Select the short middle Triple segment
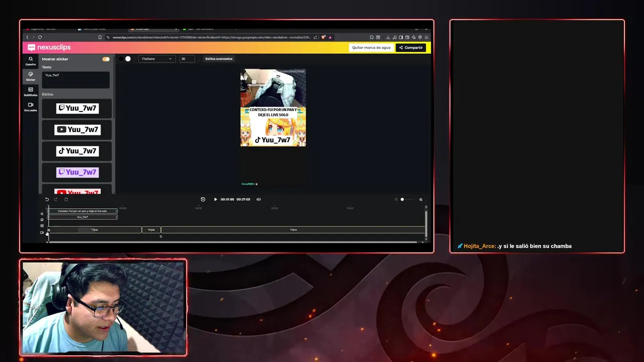644x362 pixels. point(151,230)
